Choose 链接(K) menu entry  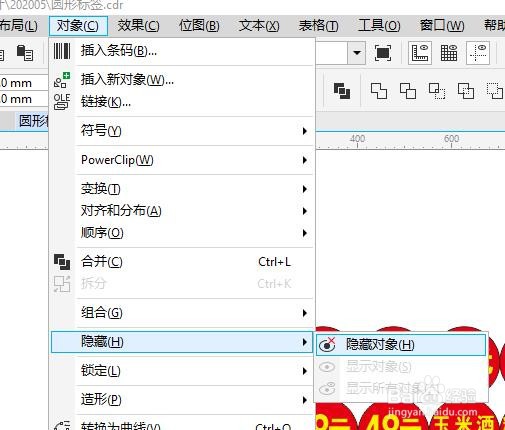182,102
